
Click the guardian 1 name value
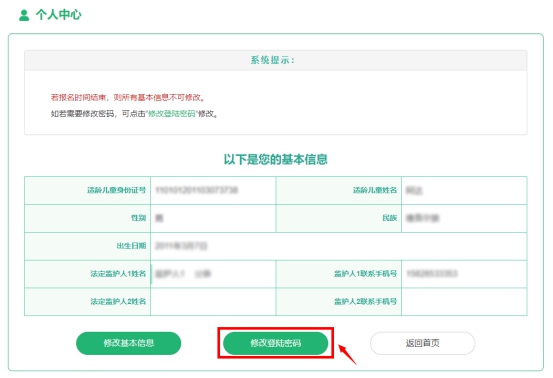[x=183, y=274]
